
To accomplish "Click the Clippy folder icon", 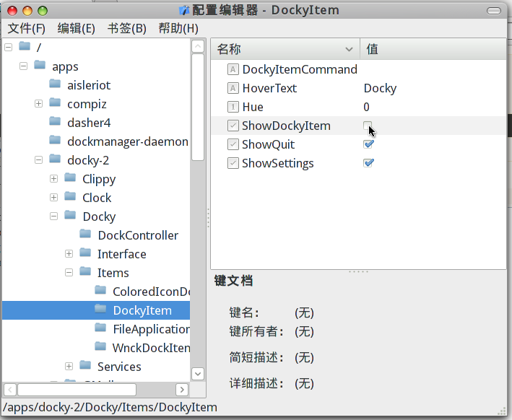I will pos(70,178).
